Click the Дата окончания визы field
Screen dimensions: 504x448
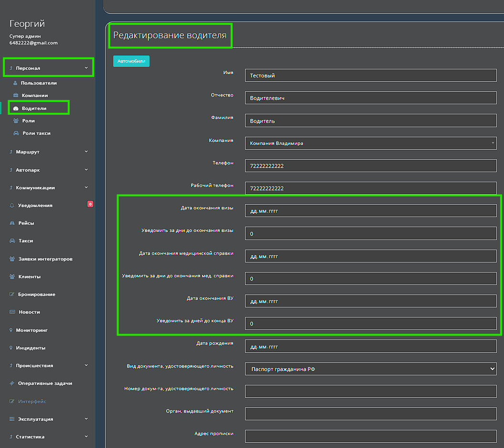[370, 210]
